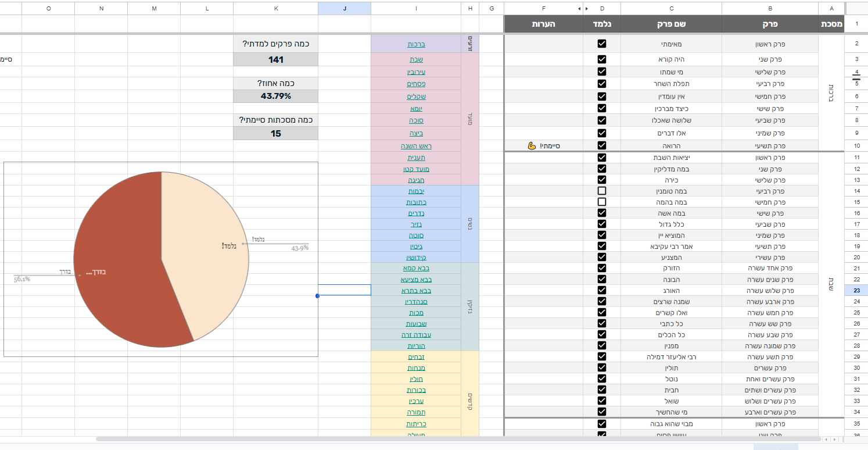Open the יומא link
The width and height of the screenshot is (868, 450).
click(415, 109)
